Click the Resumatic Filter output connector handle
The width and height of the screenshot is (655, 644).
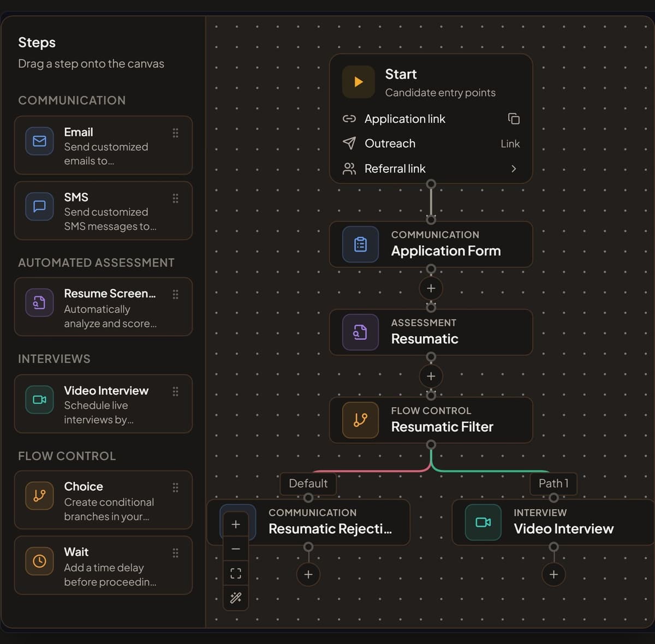(431, 444)
